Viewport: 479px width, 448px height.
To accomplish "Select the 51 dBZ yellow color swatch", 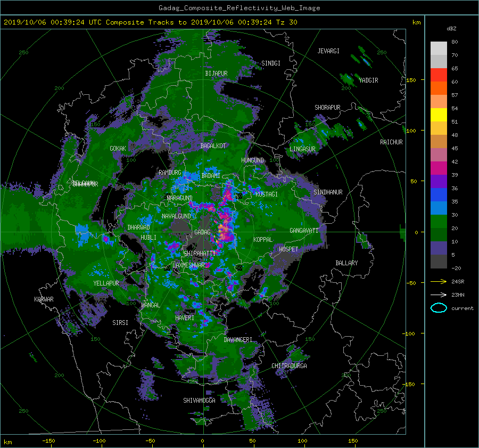I will (x=439, y=115).
